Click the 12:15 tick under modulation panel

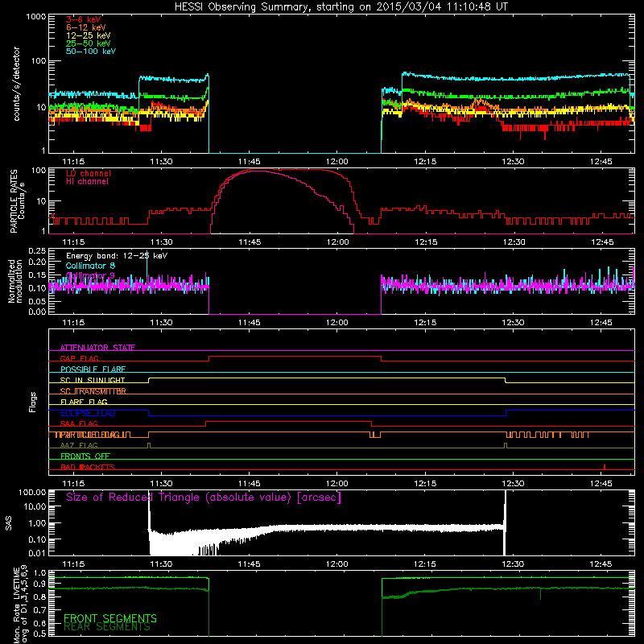pyautogui.click(x=425, y=323)
